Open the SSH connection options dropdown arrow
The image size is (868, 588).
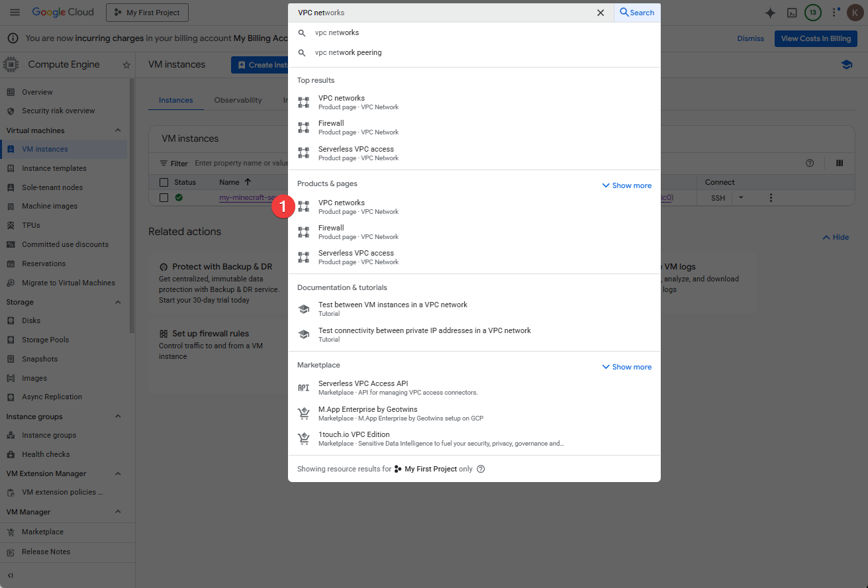coord(741,198)
